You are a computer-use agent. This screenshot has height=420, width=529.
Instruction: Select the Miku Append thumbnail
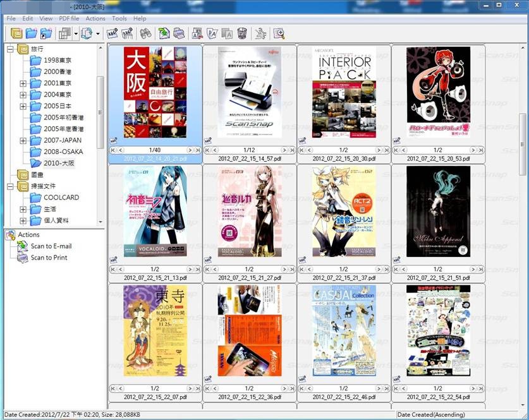(x=438, y=212)
